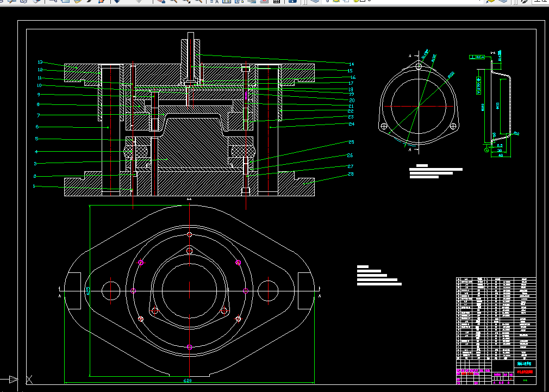Select red drawing name in title block
The width and height of the screenshot is (549, 392).
click(x=525, y=372)
